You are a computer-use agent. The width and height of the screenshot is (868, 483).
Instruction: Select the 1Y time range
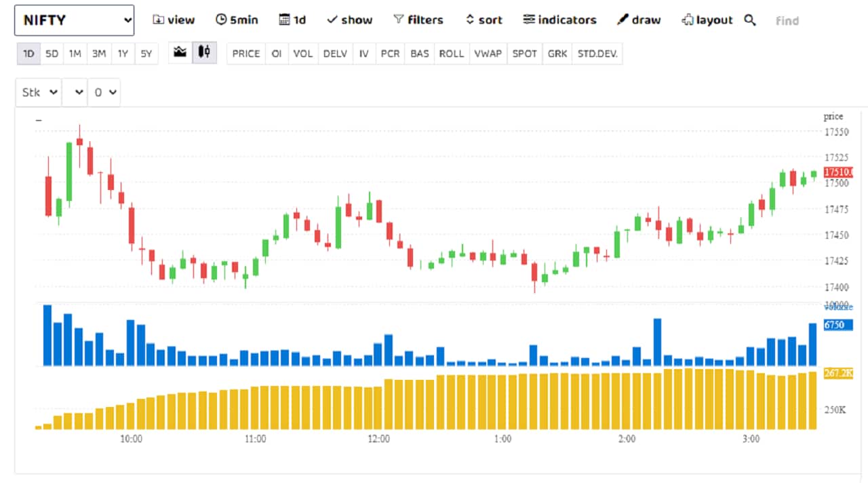[123, 54]
